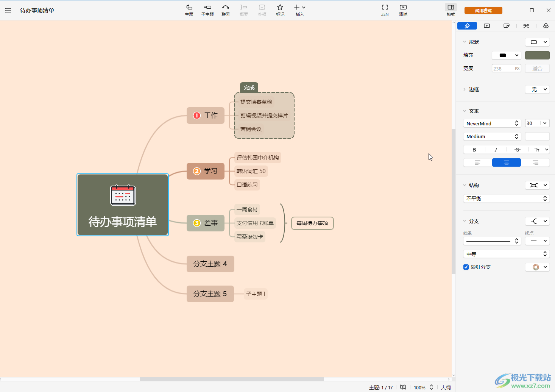Open the 终点 line ending dropdown

(x=537, y=241)
